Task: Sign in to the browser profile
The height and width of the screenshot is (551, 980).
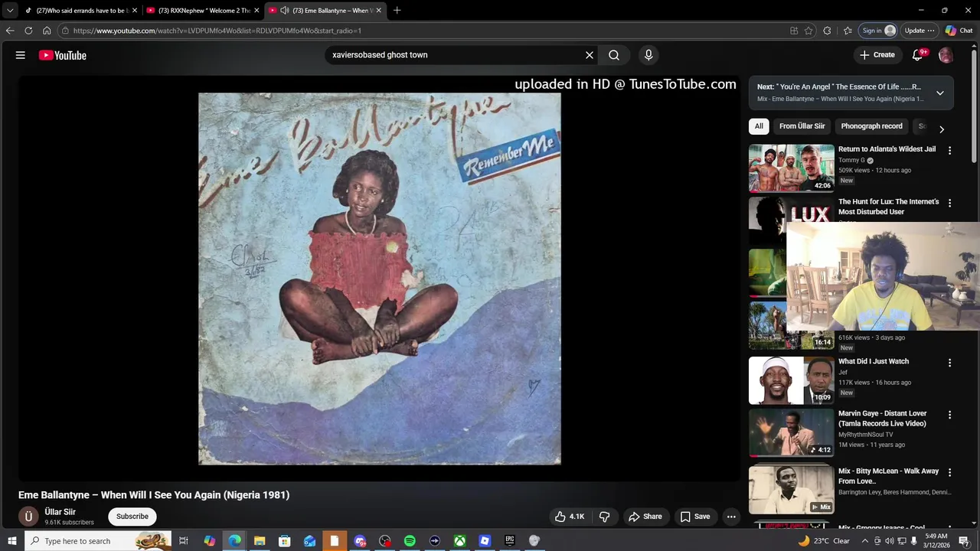Action: click(878, 31)
